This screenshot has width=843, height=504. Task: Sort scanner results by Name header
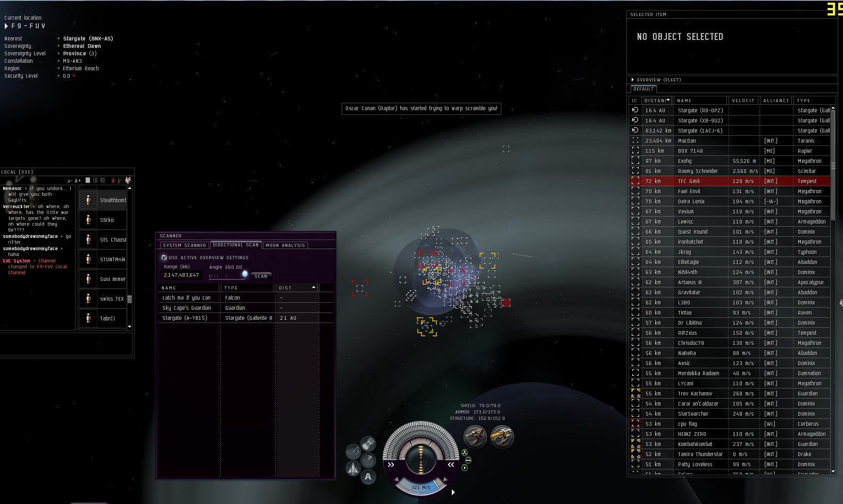coord(190,288)
